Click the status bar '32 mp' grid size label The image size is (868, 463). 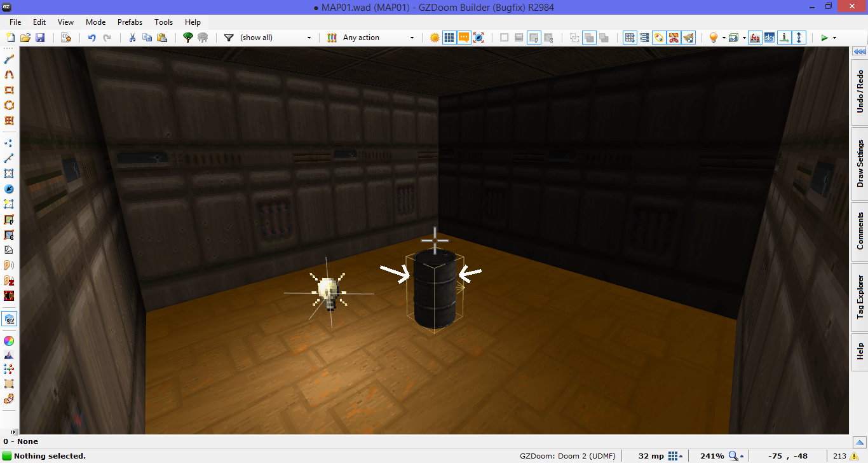pyautogui.click(x=651, y=456)
